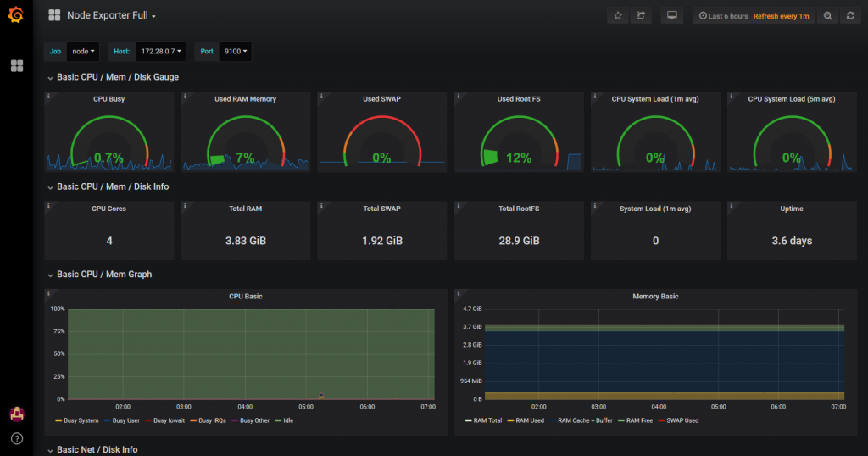The width and height of the screenshot is (868, 456).
Task: Refresh the dashboard with refresh icon
Action: (850, 16)
